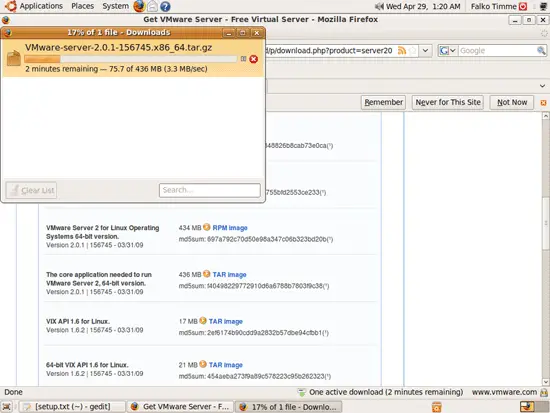Viewport: 550px width, 413px height.
Task: Click the md5sum text of the RPM image
Action: pyautogui.click(x=256, y=239)
